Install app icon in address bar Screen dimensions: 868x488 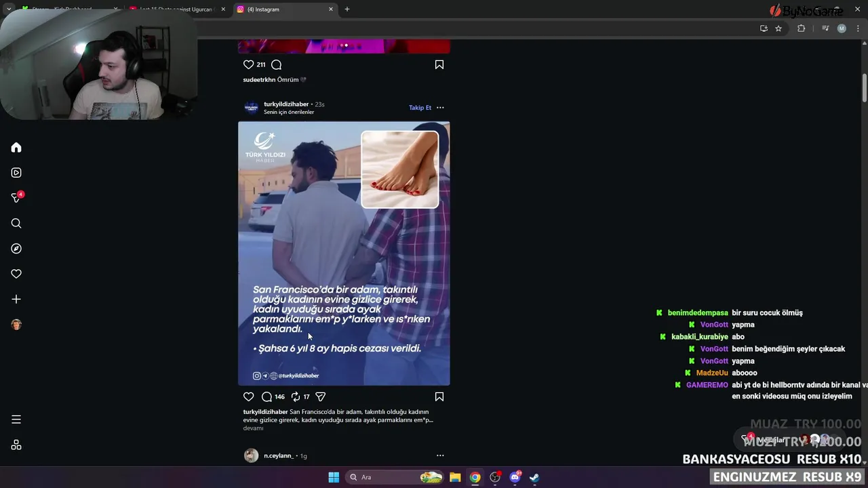click(x=764, y=28)
